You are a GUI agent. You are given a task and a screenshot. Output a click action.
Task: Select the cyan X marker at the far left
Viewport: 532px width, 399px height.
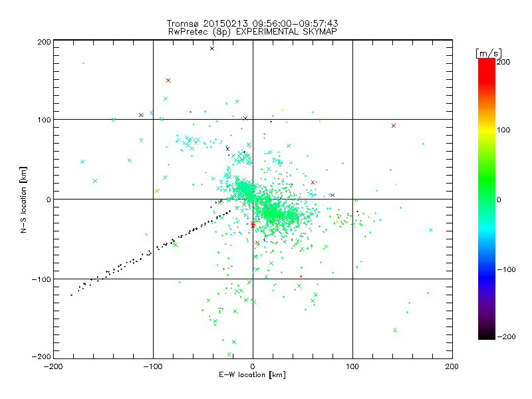click(82, 162)
